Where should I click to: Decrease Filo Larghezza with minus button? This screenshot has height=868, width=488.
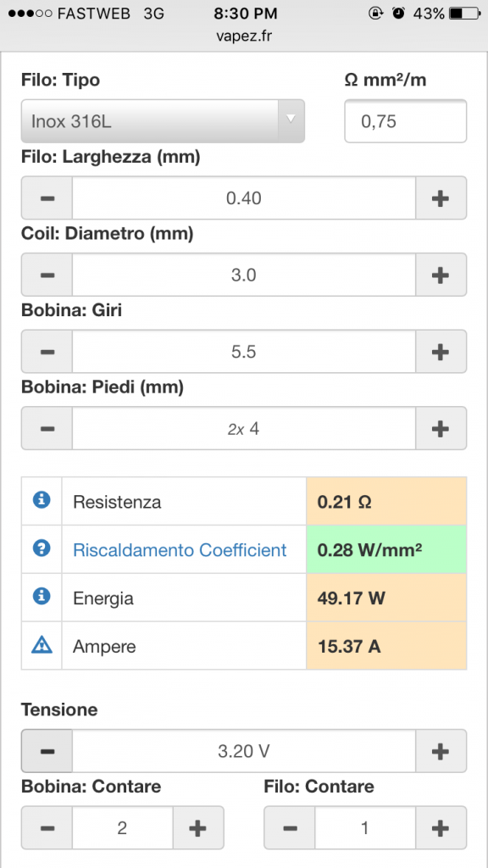click(47, 198)
